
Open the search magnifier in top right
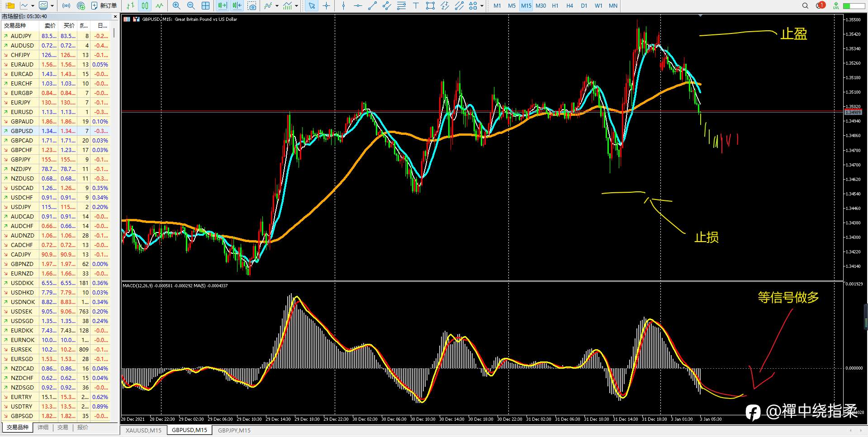tap(805, 6)
